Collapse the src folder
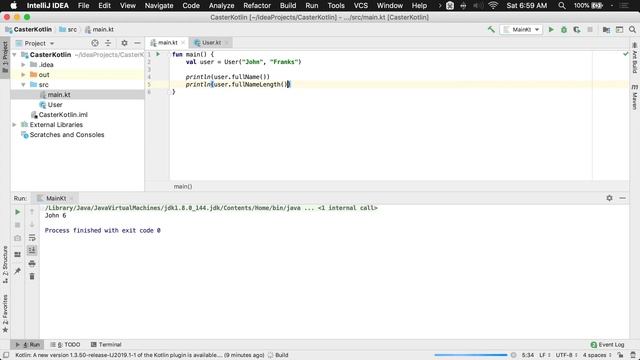The width and height of the screenshot is (640, 360). pos(23,84)
